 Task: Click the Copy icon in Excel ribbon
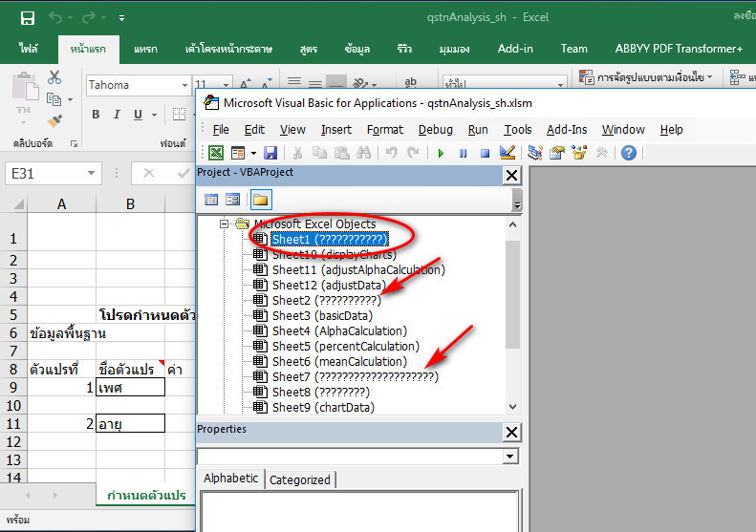pos(54,99)
